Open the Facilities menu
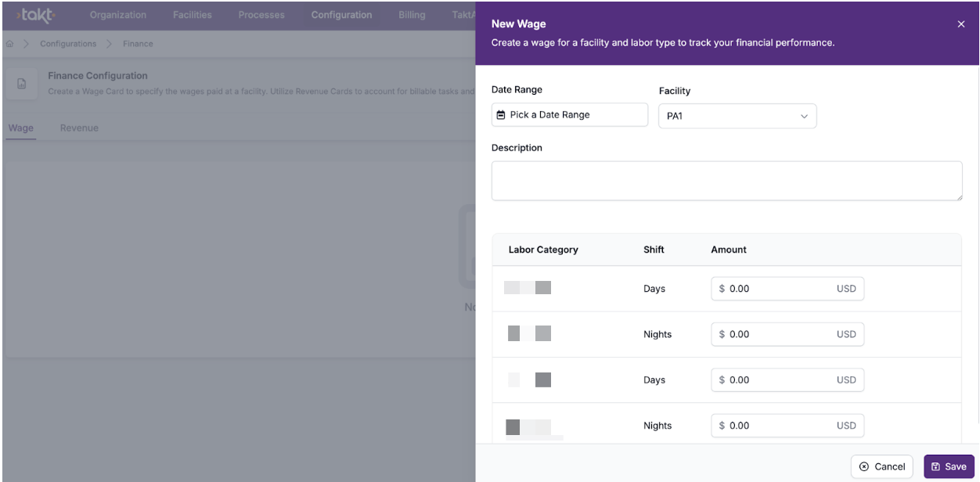This screenshot has height=482, width=980. pos(192,15)
